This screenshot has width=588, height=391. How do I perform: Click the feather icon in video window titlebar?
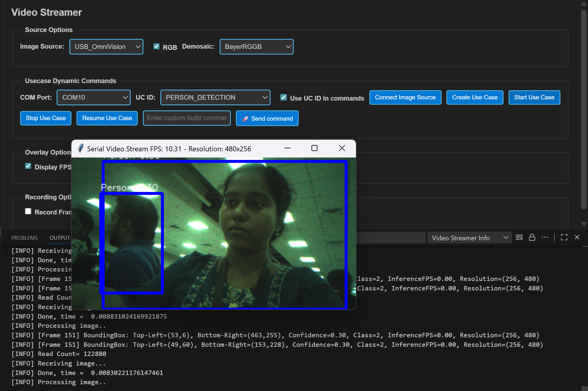click(80, 148)
